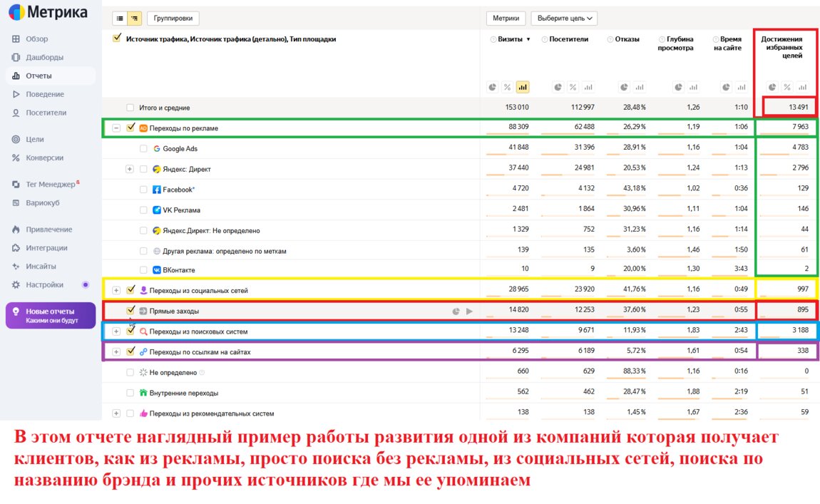The width and height of the screenshot is (820, 504).
Task: Select the tree view icon
Action: pyautogui.click(x=134, y=19)
